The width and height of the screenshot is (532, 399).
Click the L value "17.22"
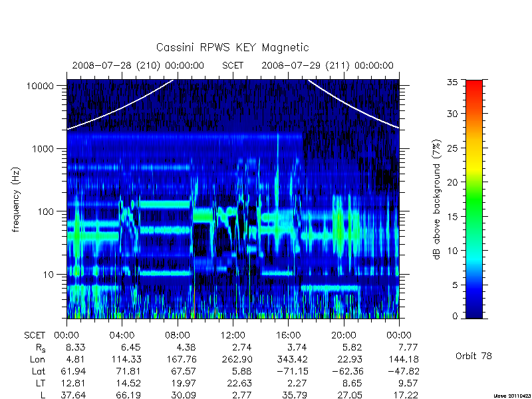pos(405,395)
